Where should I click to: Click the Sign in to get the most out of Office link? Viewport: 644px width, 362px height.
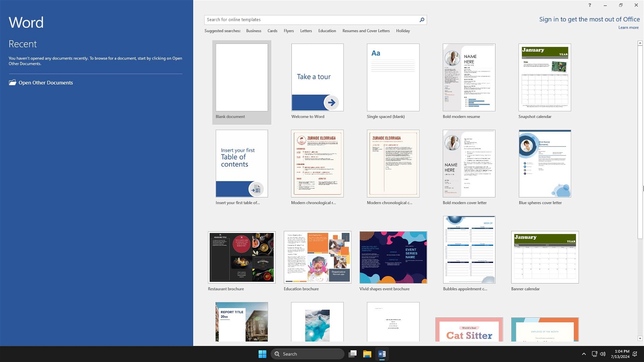tap(589, 19)
